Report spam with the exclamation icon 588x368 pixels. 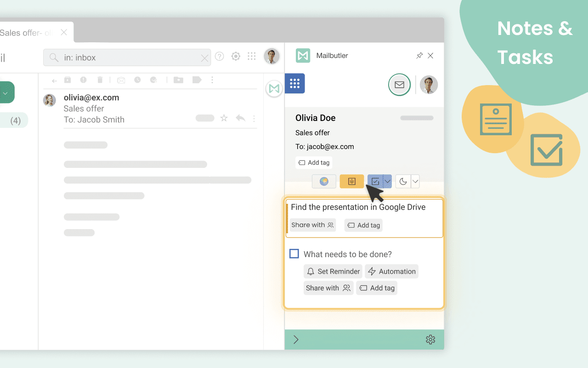click(x=83, y=80)
